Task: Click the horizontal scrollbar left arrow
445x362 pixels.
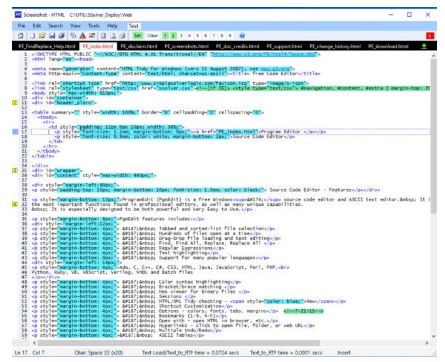Action: [34, 343]
